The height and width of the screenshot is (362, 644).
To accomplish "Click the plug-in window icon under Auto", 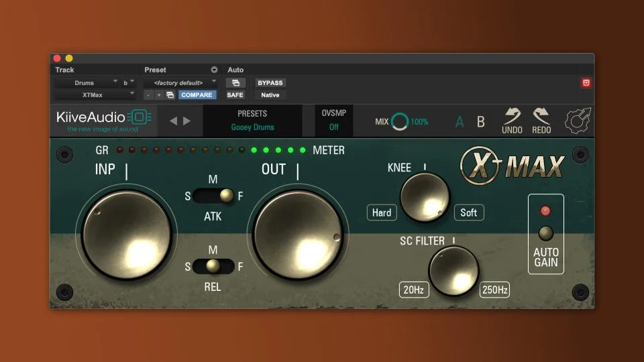I will point(235,83).
